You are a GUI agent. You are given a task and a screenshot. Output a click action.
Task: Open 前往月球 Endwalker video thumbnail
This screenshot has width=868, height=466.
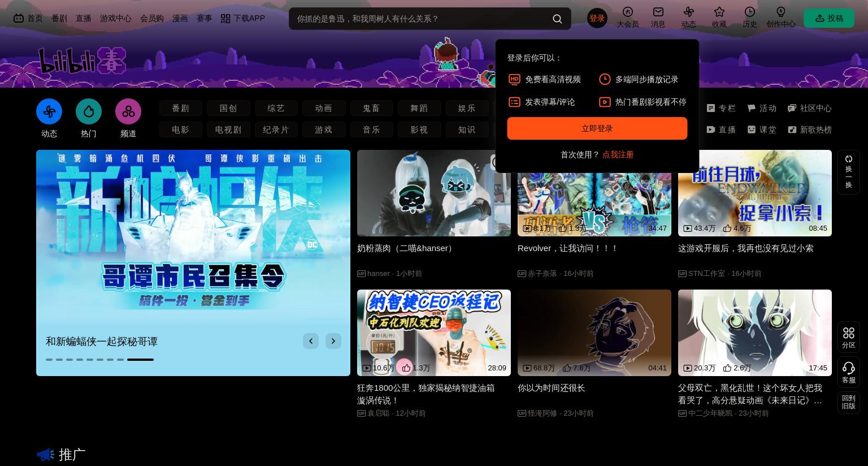[x=755, y=193]
